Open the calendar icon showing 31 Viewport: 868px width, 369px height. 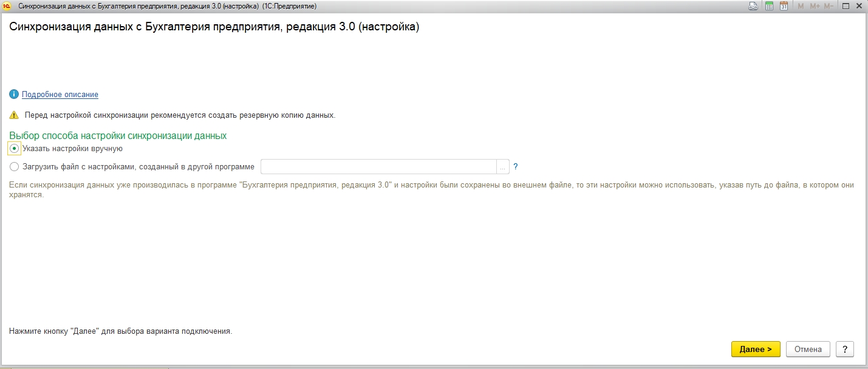click(784, 6)
